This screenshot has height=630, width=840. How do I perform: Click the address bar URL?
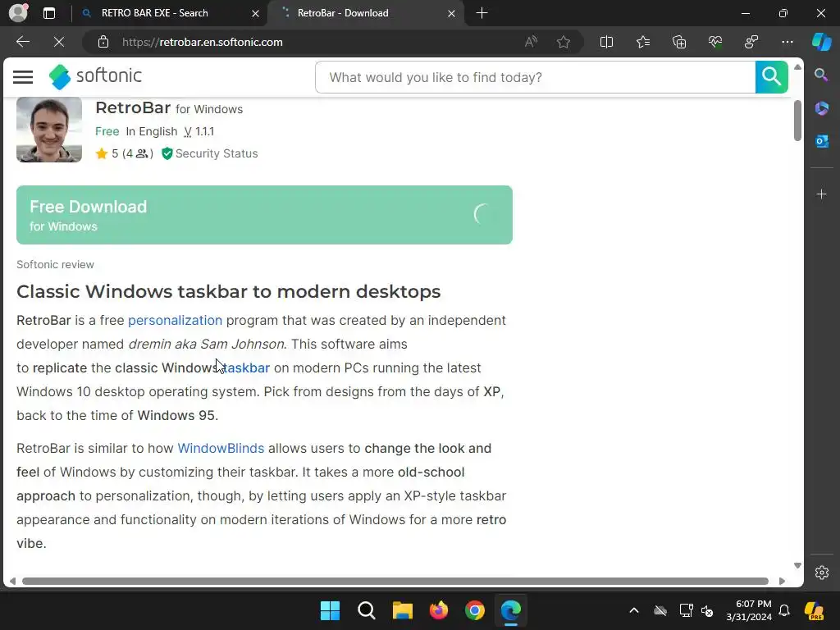(202, 42)
